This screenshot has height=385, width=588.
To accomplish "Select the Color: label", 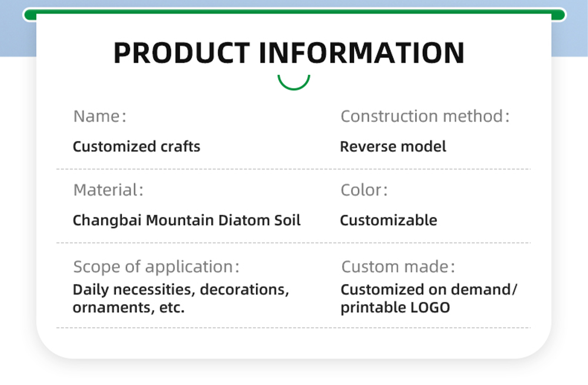I will pyautogui.click(x=364, y=190).
